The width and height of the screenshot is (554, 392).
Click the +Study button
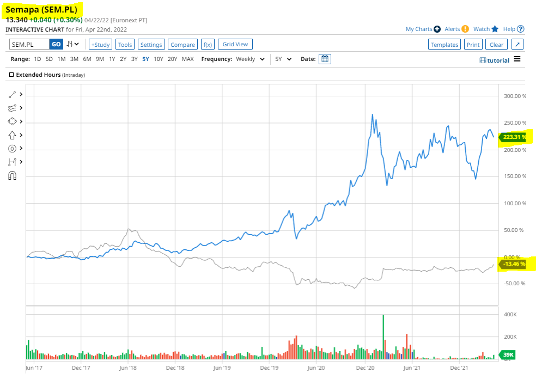pos(100,45)
